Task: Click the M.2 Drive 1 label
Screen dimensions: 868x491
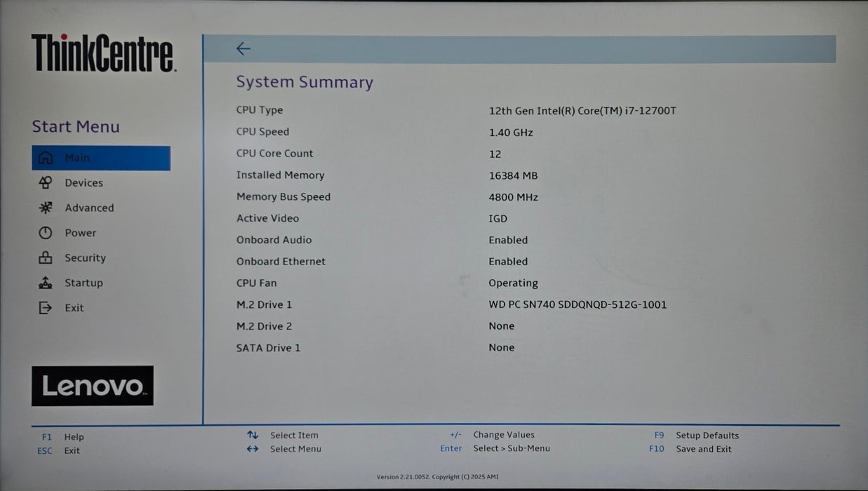Action: click(264, 305)
